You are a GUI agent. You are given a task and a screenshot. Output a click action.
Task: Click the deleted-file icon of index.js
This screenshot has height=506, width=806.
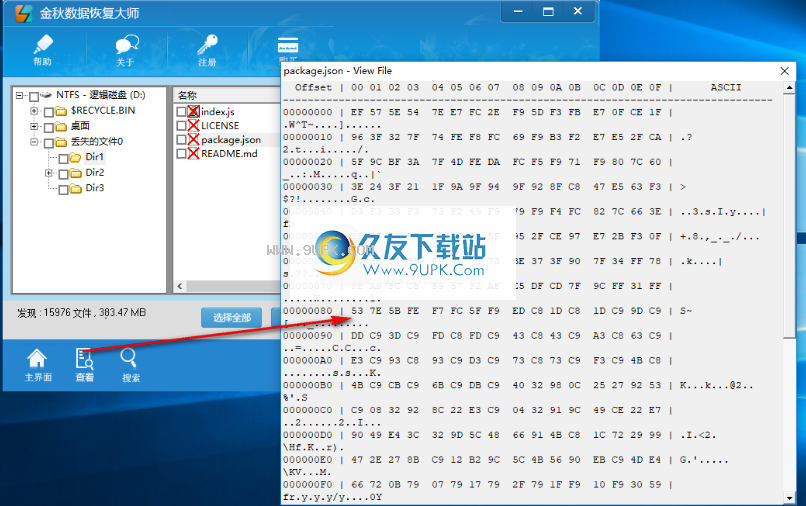coord(193,111)
